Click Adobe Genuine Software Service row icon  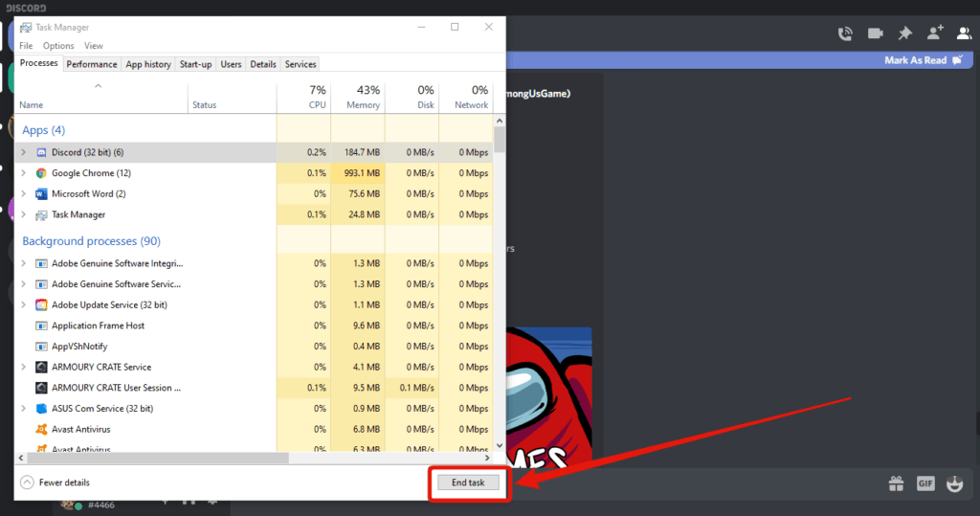coord(41,284)
